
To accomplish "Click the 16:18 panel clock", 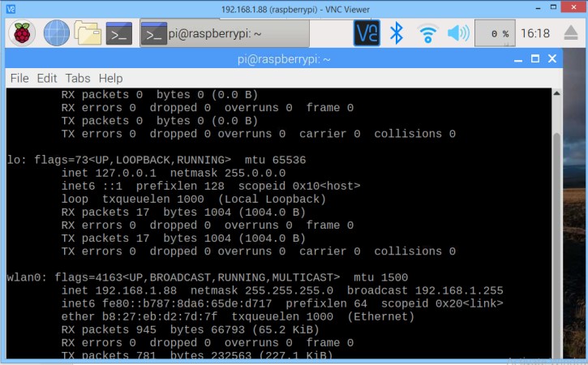I will pos(534,33).
